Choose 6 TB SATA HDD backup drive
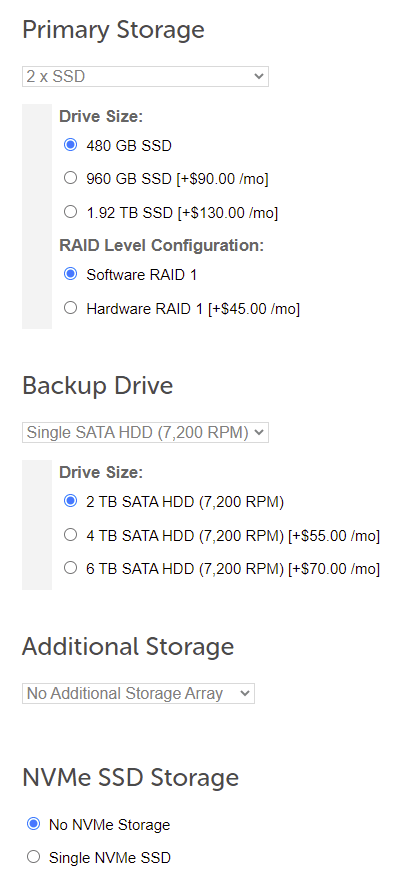The width and height of the screenshot is (408, 892). (70, 568)
